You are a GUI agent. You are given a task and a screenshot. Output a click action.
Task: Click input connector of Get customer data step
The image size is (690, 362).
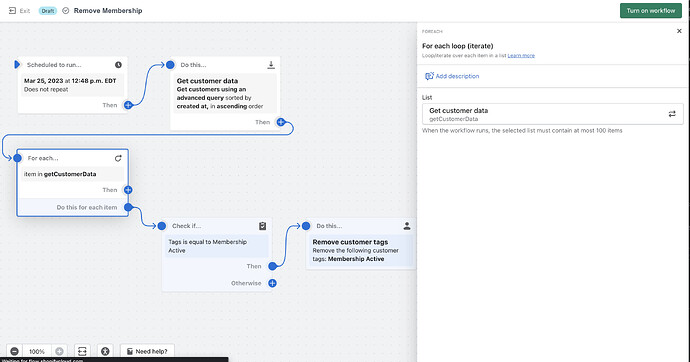tap(170, 65)
